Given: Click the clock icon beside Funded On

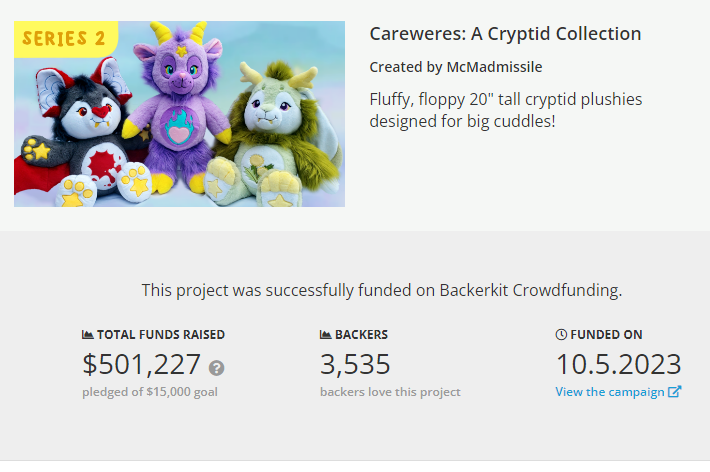Looking at the screenshot, I should (561, 335).
